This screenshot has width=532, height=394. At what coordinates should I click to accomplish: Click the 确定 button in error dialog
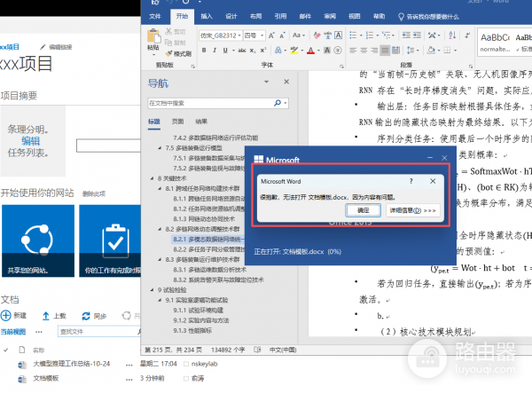coord(363,210)
